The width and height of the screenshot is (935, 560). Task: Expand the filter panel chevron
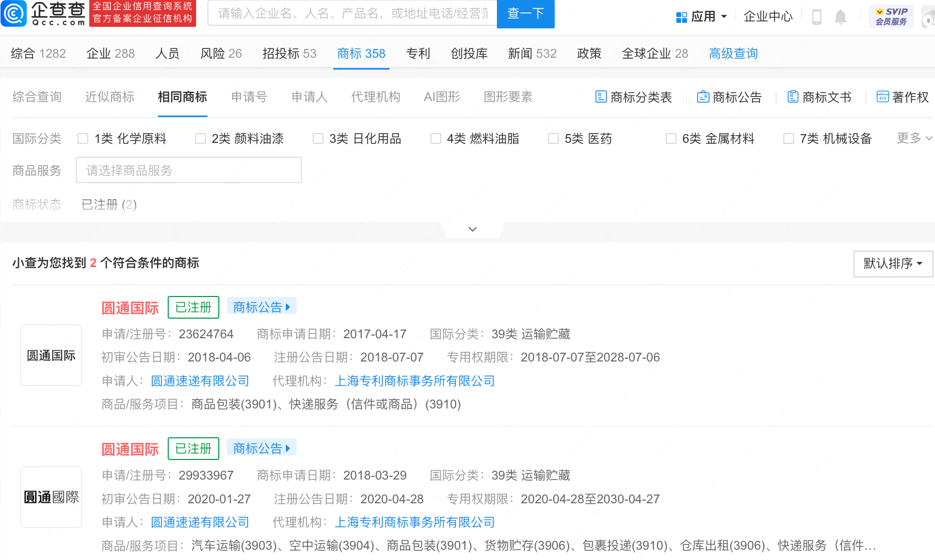(x=473, y=229)
